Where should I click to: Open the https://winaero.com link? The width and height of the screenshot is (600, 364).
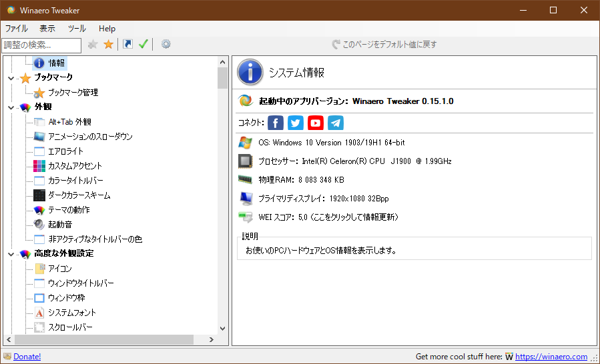pos(551,357)
